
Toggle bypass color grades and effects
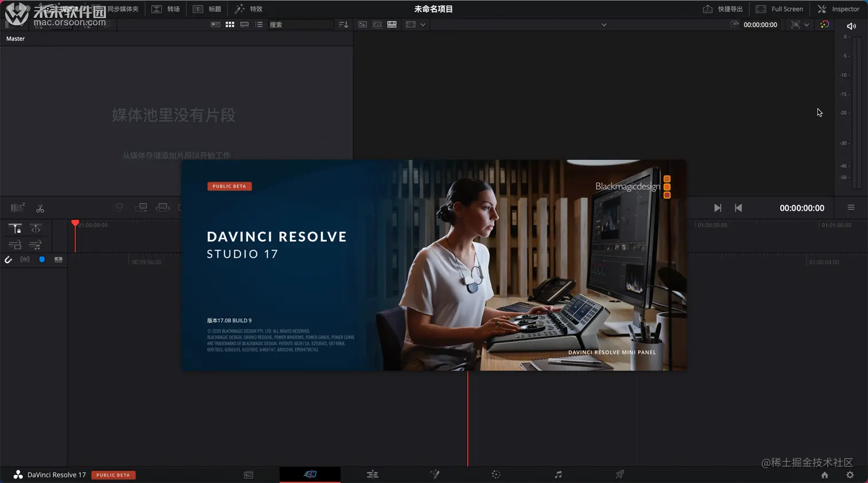(x=824, y=25)
